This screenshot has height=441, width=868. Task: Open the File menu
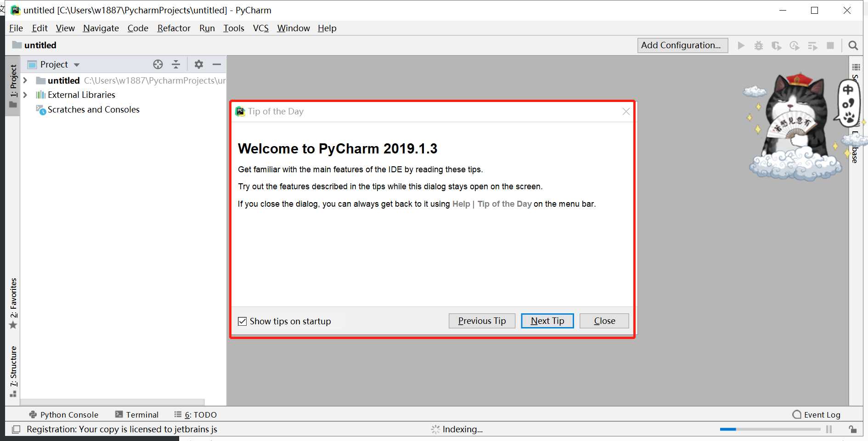pos(16,28)
